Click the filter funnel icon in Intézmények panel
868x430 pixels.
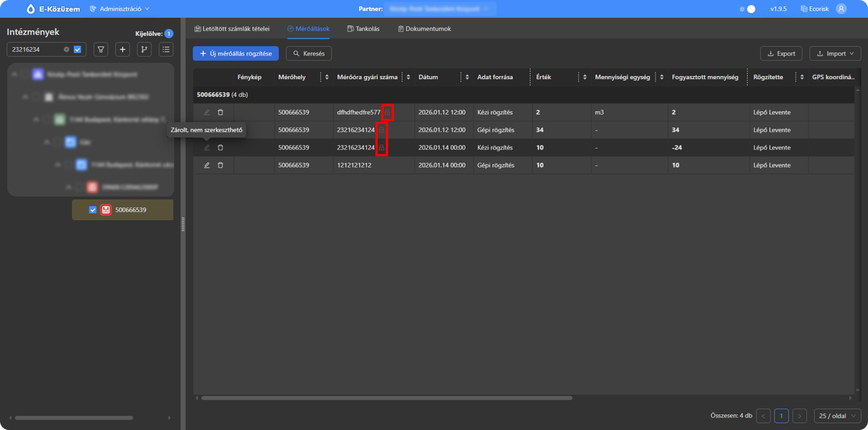pos(101,50)
